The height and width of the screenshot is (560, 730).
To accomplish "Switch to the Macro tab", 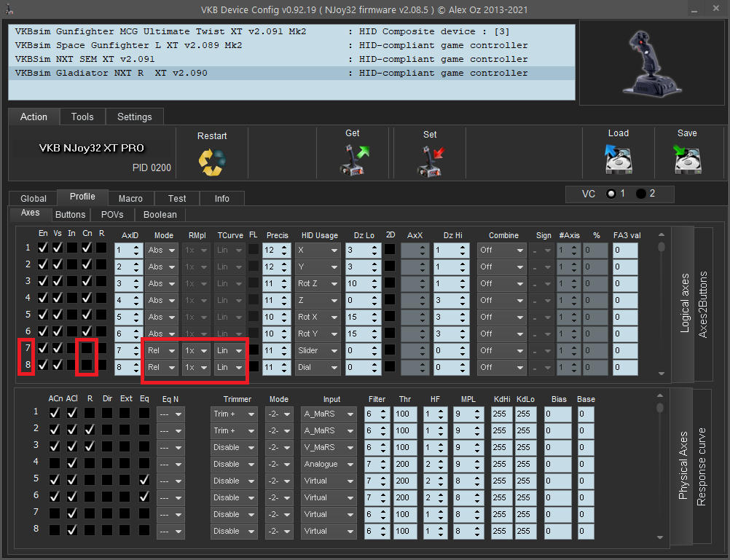I will (130, 198).
